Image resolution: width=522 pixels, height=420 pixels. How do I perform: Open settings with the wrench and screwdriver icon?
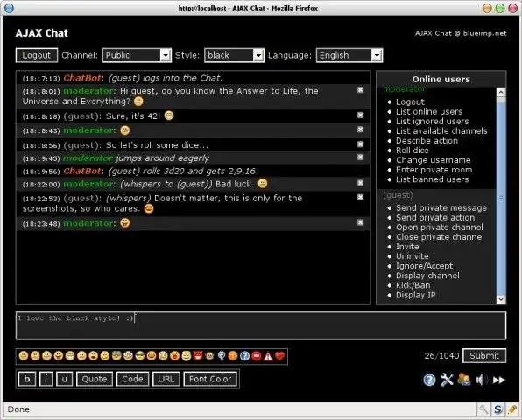[x=447, y=380]
